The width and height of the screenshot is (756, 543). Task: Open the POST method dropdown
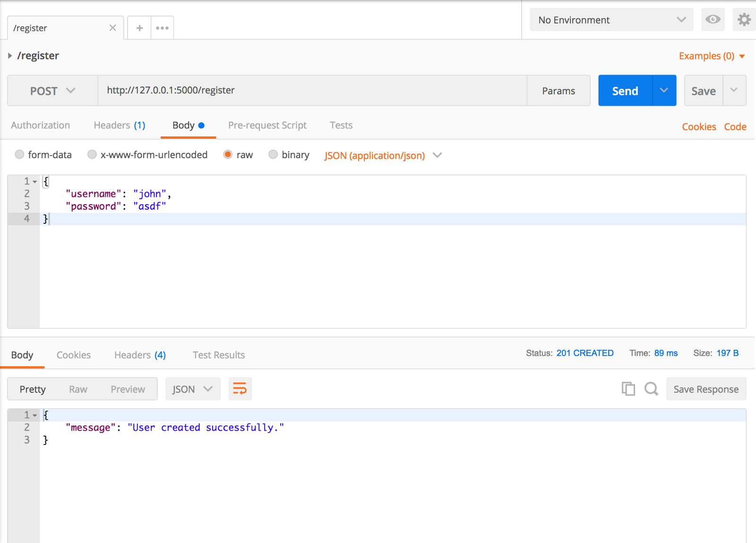tap(52, 91)
